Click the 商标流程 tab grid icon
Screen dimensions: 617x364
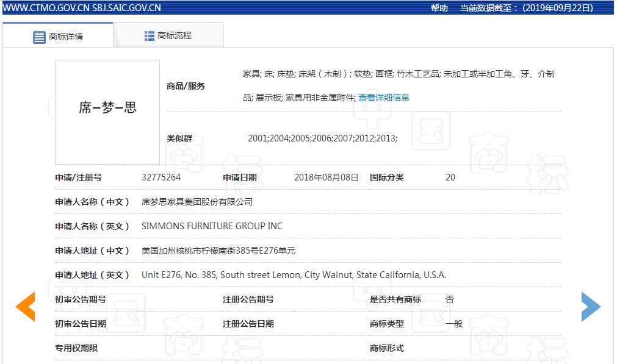click(x=149, y=36)
